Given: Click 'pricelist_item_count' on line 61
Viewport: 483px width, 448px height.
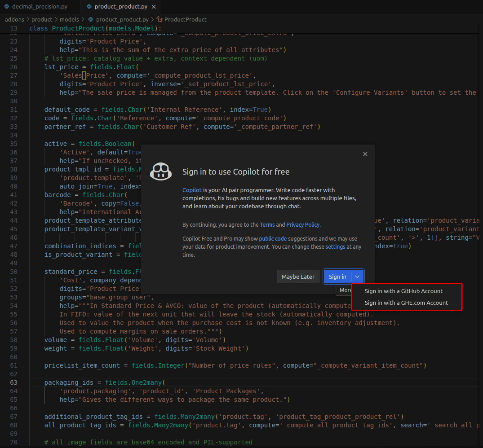Looking at the screenshot, I should 82,365.
